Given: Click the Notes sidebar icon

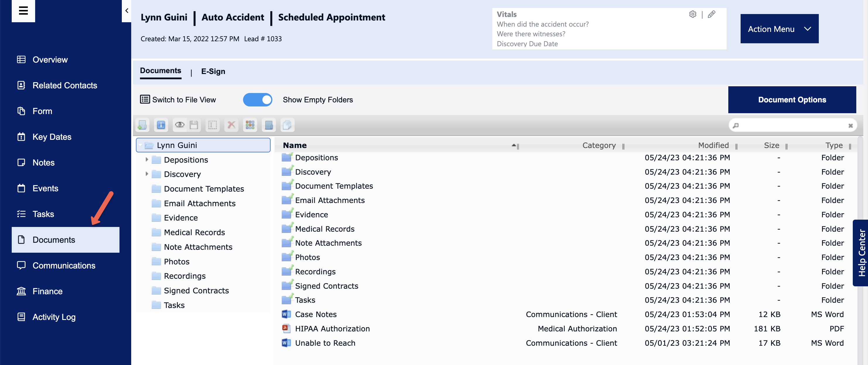Looking at the screenshot, I should pyautogui.click(x=21, y=163).
